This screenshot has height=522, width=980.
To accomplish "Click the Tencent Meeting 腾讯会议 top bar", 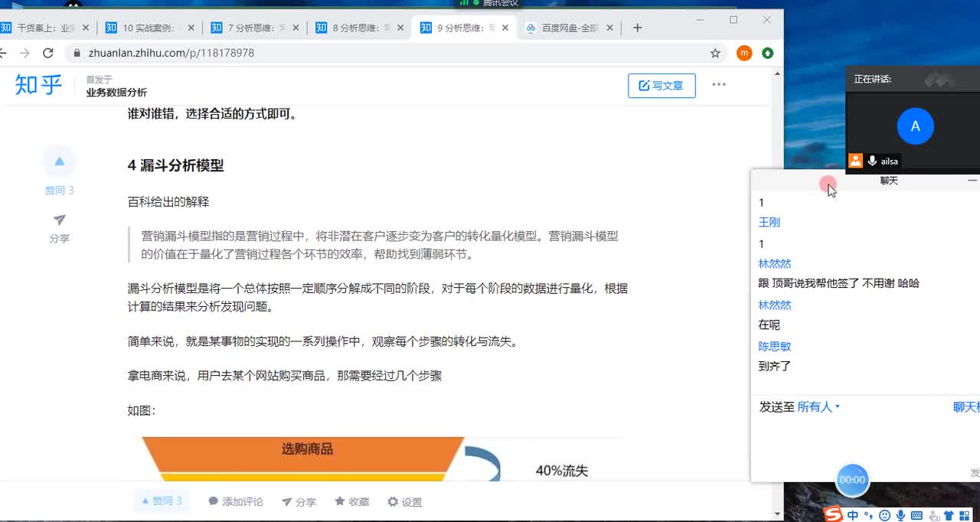I will [x=490, y=4].
